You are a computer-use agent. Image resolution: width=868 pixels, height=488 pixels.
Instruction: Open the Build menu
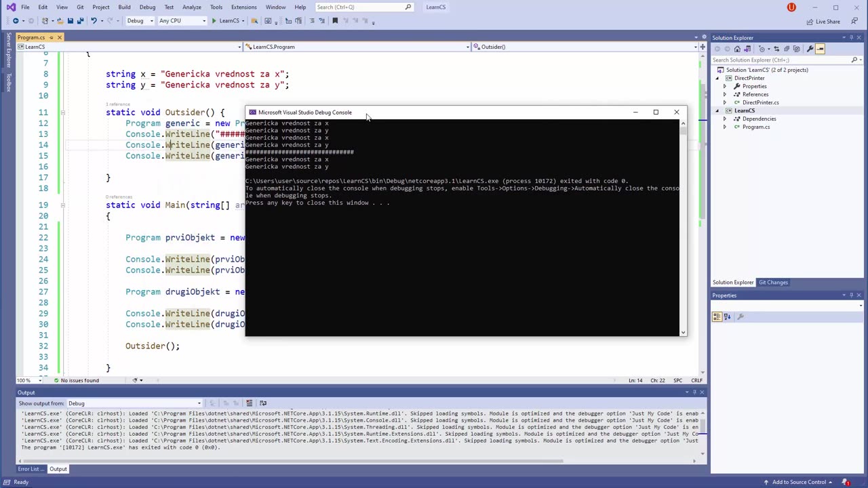click(124, 7)
